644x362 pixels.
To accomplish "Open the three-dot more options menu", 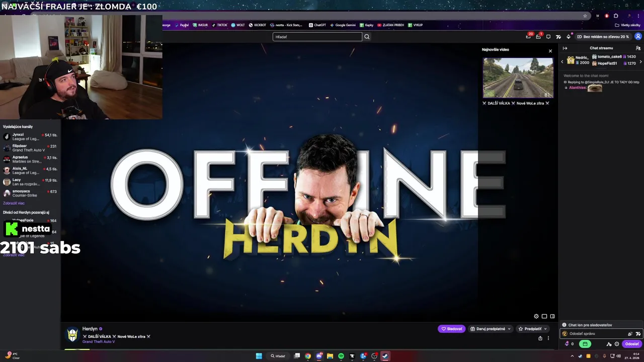I will (548, 338).
